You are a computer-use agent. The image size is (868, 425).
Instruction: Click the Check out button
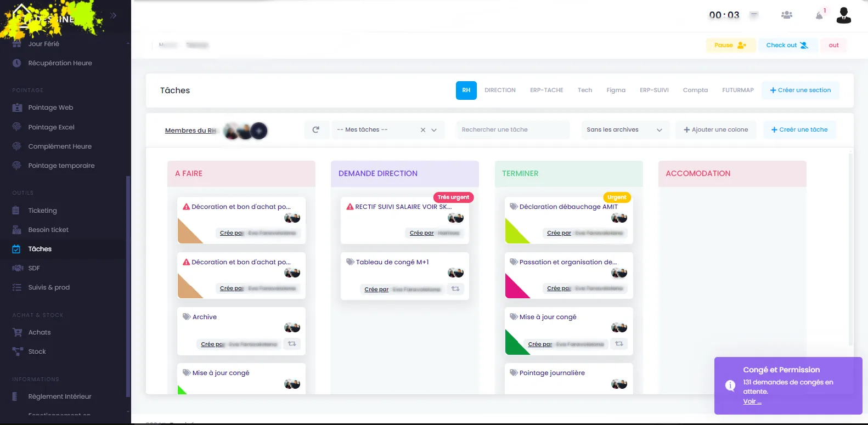(787, 45)
